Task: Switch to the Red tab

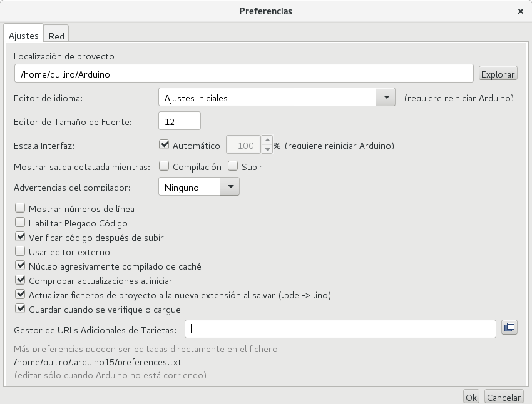Action: 56,36
